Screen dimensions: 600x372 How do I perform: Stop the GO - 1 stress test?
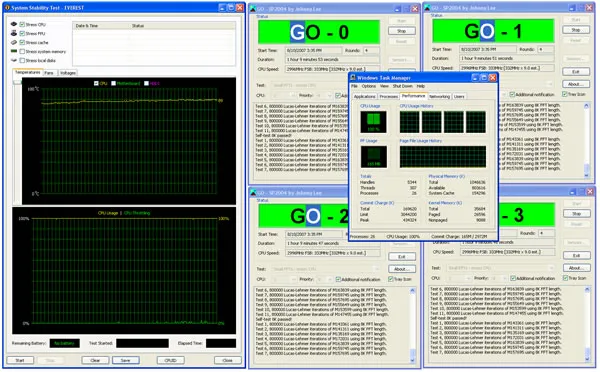pos(576,30)
